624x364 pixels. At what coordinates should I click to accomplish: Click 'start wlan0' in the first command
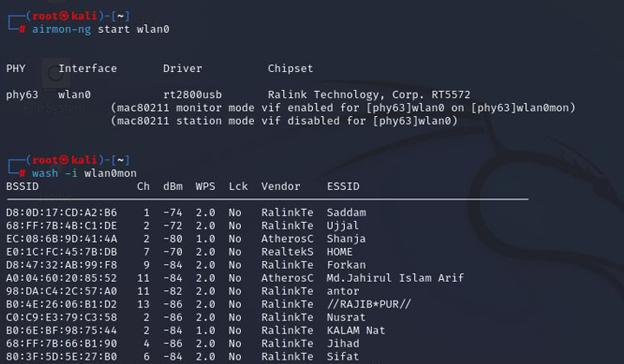point(133,29)
